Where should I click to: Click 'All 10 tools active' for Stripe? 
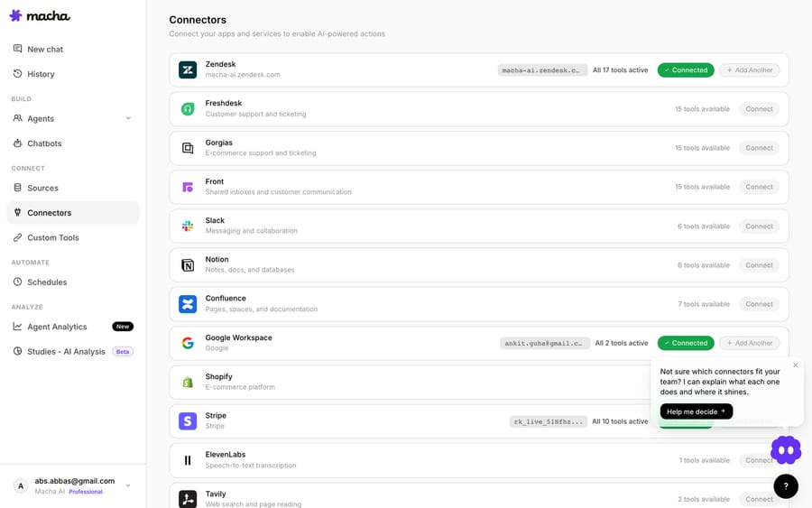pos(620,421)
